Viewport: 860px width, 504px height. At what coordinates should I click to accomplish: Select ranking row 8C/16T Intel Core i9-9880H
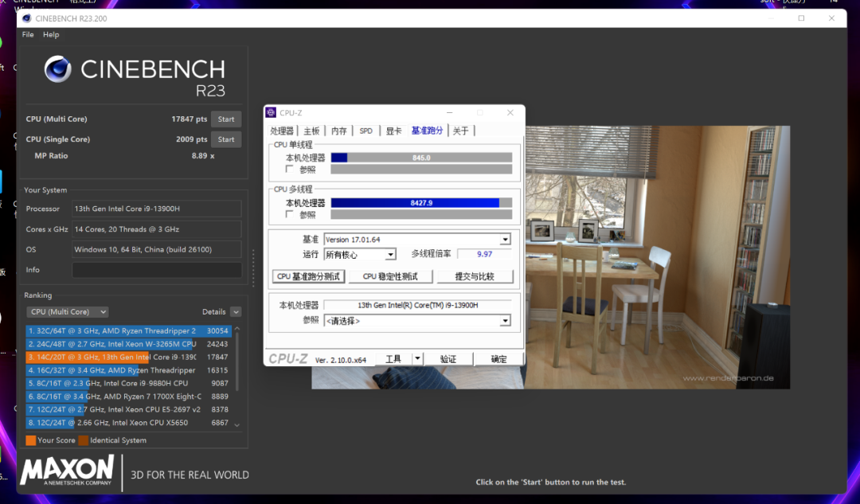128,383
